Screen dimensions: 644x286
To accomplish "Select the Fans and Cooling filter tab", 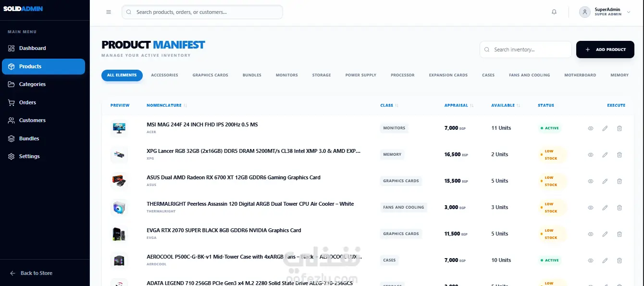I will click(529, 75).
